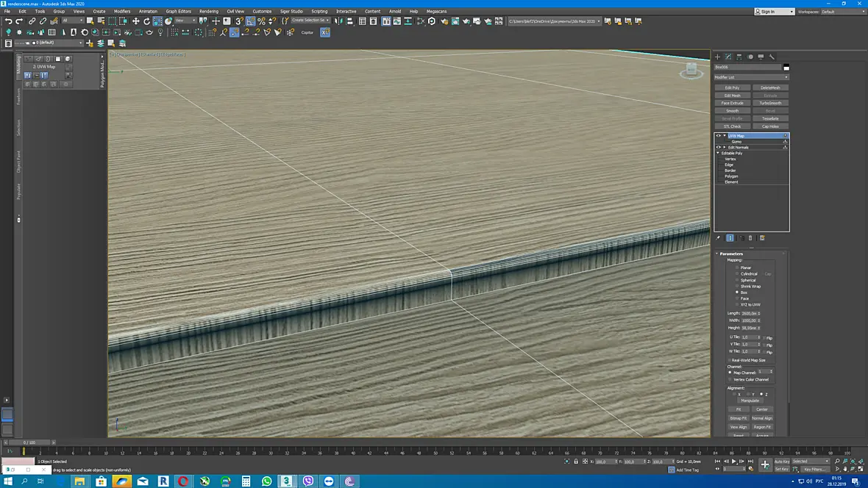
Task: Open the Modifier List dropdown
Action: pyautogui.click(x=751, y=77)
